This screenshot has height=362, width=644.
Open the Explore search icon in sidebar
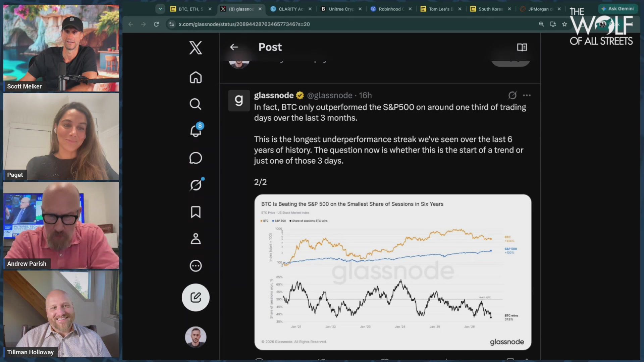[196, 104]
